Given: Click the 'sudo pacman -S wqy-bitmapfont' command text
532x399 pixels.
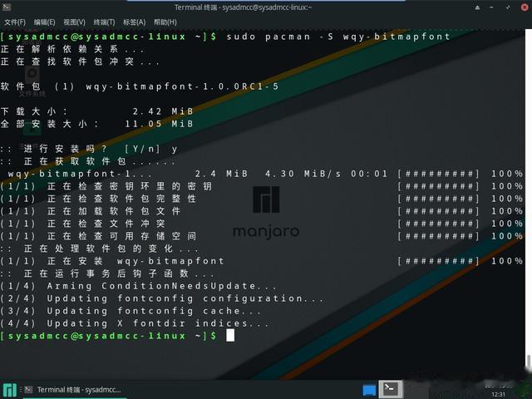Looking at the screenshot, I should click(x=338, y=37).
